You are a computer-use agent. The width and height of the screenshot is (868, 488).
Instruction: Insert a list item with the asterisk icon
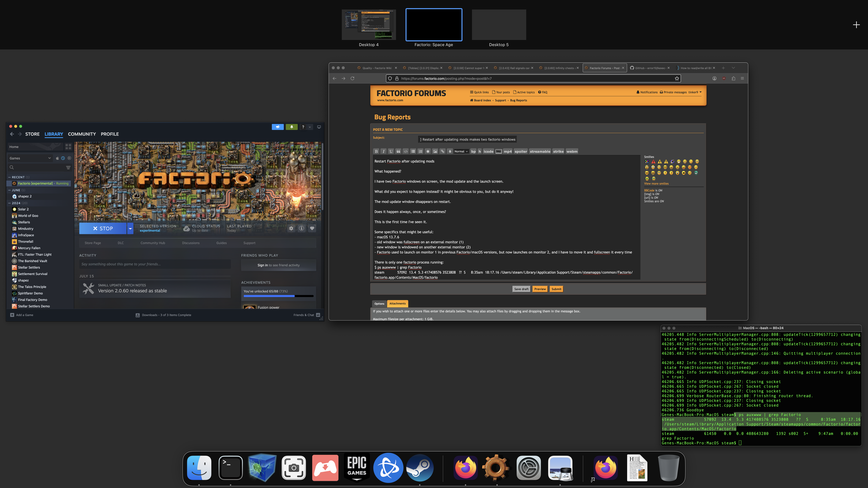428,151
